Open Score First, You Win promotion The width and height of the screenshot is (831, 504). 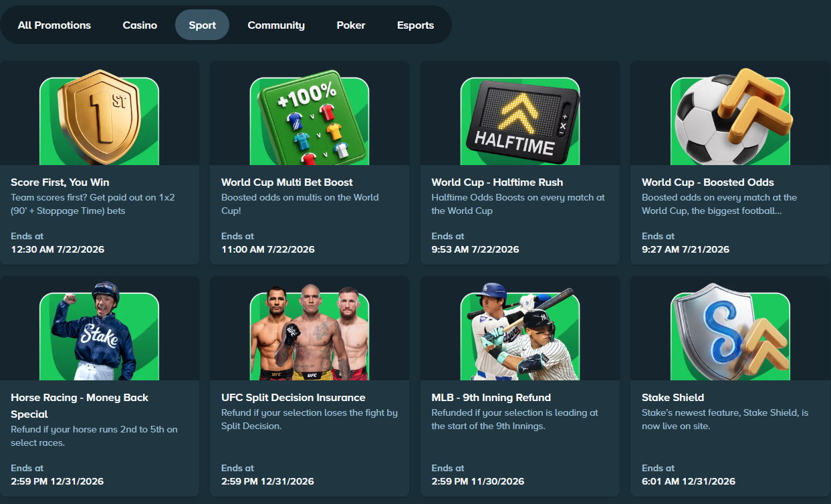coord(60,182)
